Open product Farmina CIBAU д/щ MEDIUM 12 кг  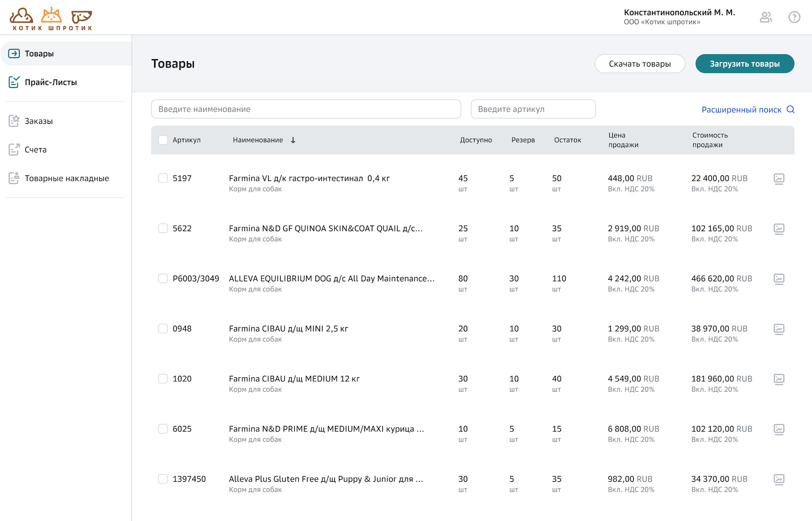click(294, 379)
